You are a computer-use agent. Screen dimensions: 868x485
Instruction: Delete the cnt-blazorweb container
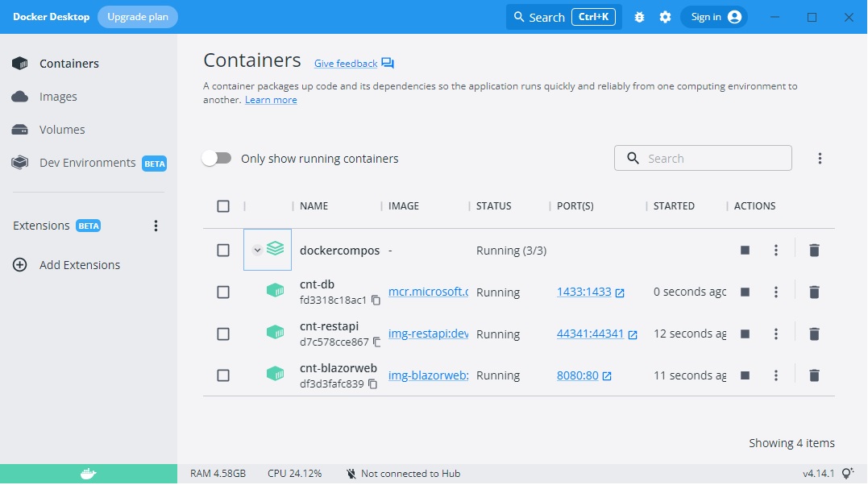point(814,375)
